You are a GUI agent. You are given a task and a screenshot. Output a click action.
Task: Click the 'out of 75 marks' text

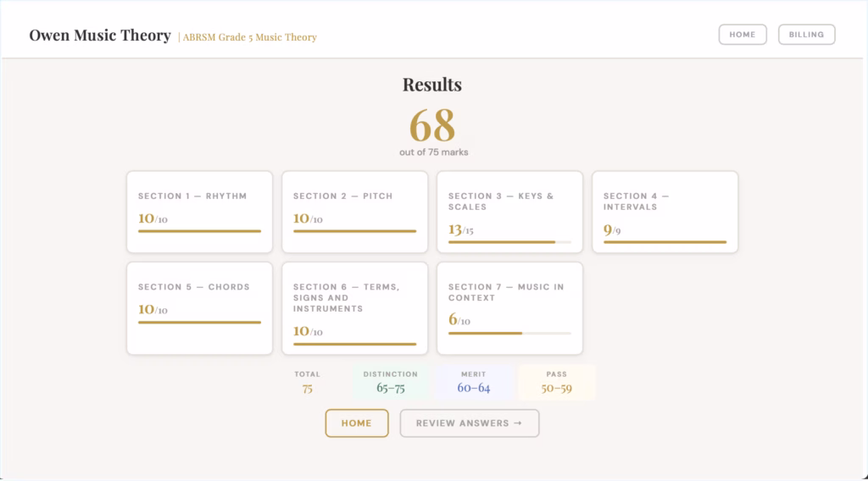(x=434, y=152)
